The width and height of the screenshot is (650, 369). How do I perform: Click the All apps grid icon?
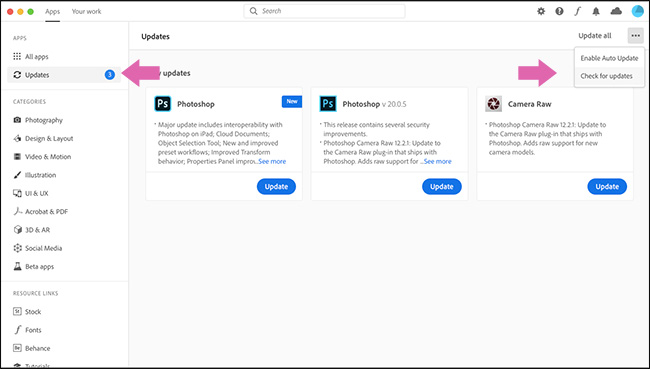17,56
